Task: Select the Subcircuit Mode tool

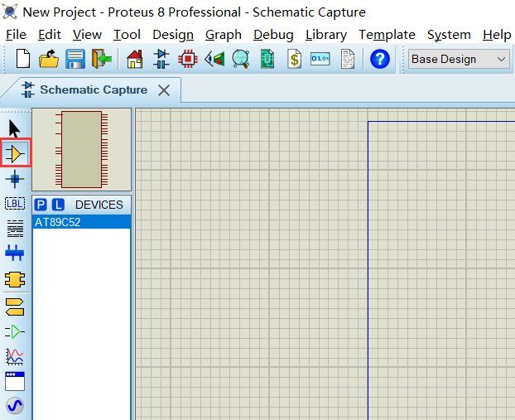Action: coord(15,279)
